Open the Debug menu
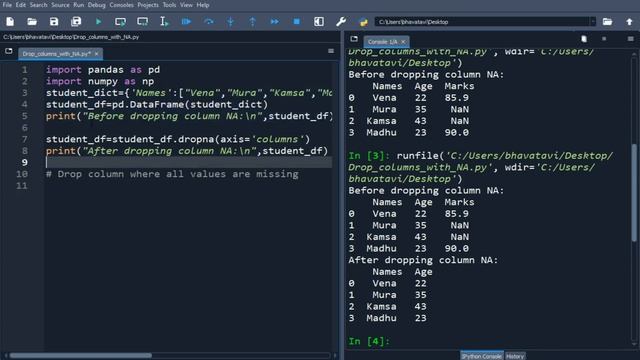640x360 pixels. (x=97, y=5)
